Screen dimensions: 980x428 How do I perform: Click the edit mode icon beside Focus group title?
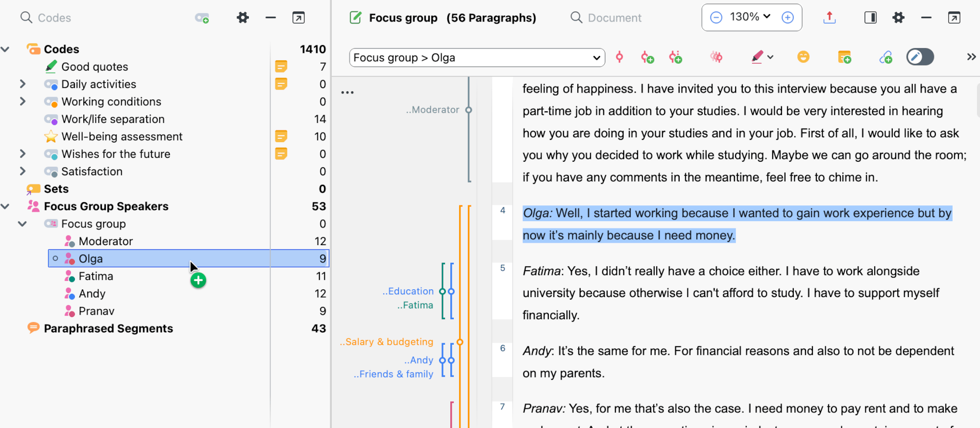tap(356, 18)
